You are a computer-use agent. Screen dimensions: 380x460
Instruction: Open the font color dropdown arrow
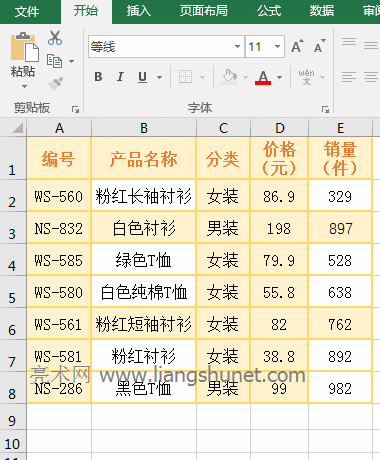pos(280,77)
